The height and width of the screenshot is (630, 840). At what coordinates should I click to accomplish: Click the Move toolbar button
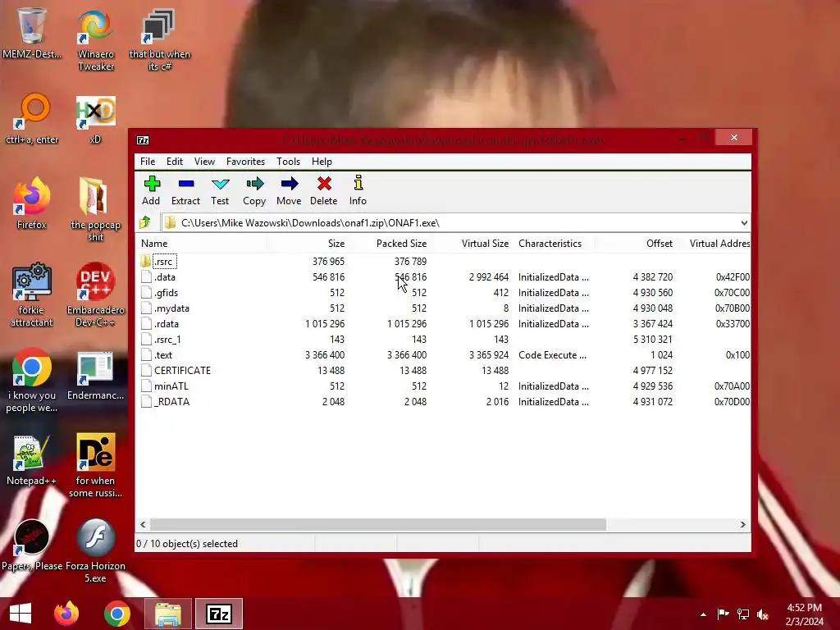pos(289,190)
